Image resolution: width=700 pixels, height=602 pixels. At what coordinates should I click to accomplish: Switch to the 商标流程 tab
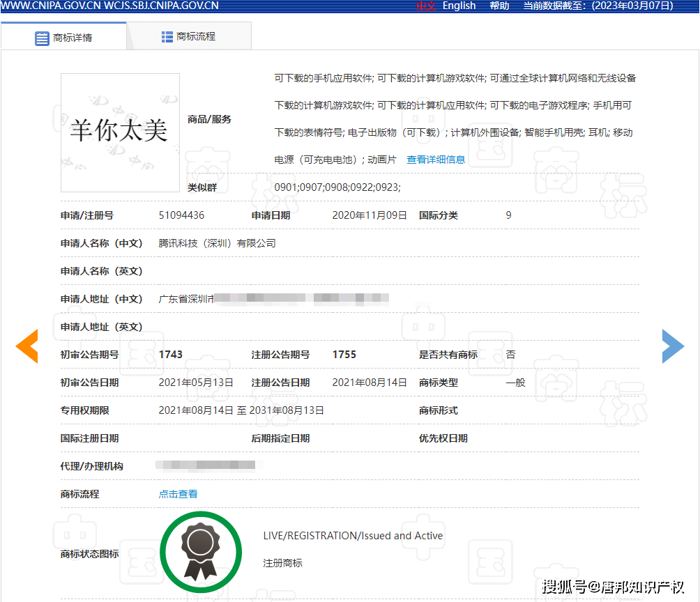(x=189, y=37)
